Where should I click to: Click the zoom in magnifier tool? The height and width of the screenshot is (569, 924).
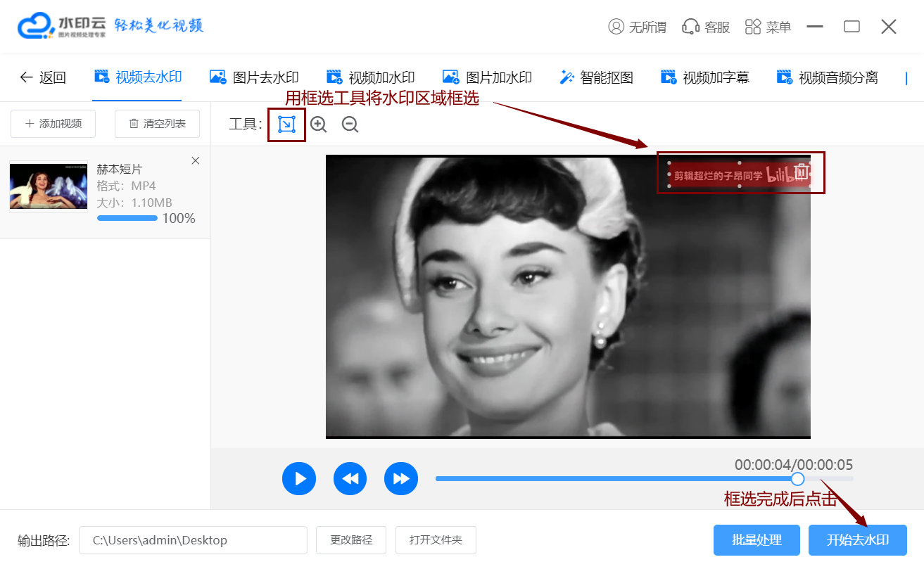click(319, 124)
